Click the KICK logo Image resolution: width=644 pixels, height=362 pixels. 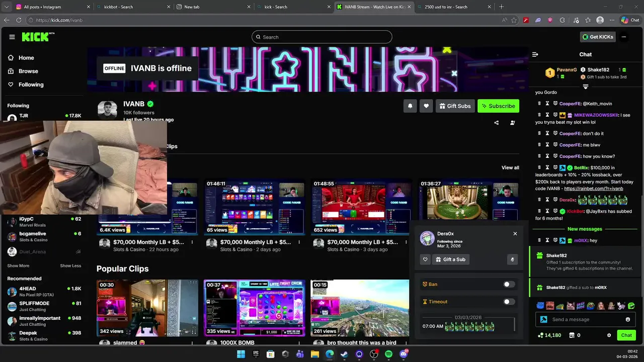[38, 37]
